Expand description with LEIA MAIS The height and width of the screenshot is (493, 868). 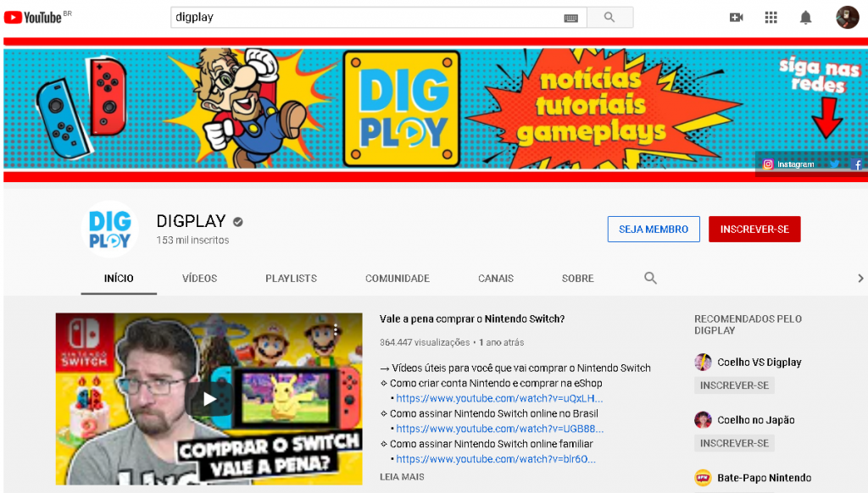pos(402,477)
